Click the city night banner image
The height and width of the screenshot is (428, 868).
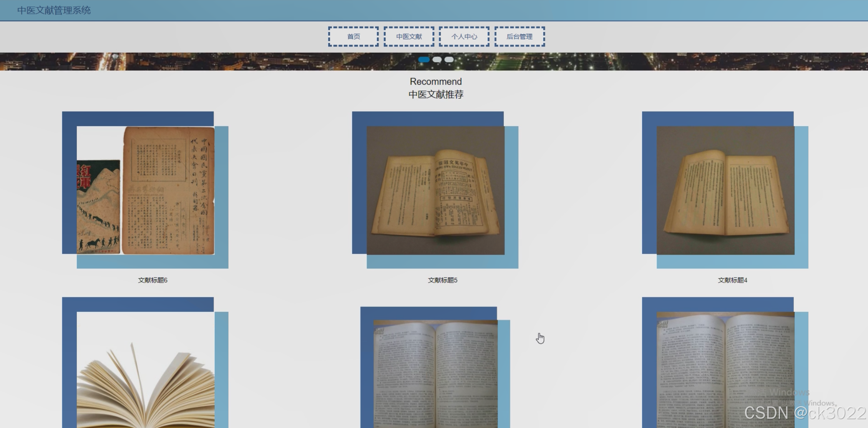coord(231,62)
